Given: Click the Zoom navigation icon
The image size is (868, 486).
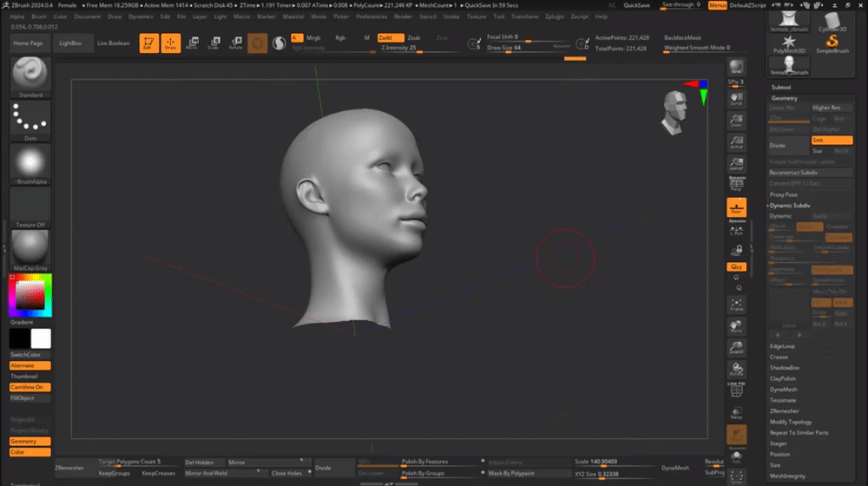Looking at the screenshot, I should click(736, 121).
